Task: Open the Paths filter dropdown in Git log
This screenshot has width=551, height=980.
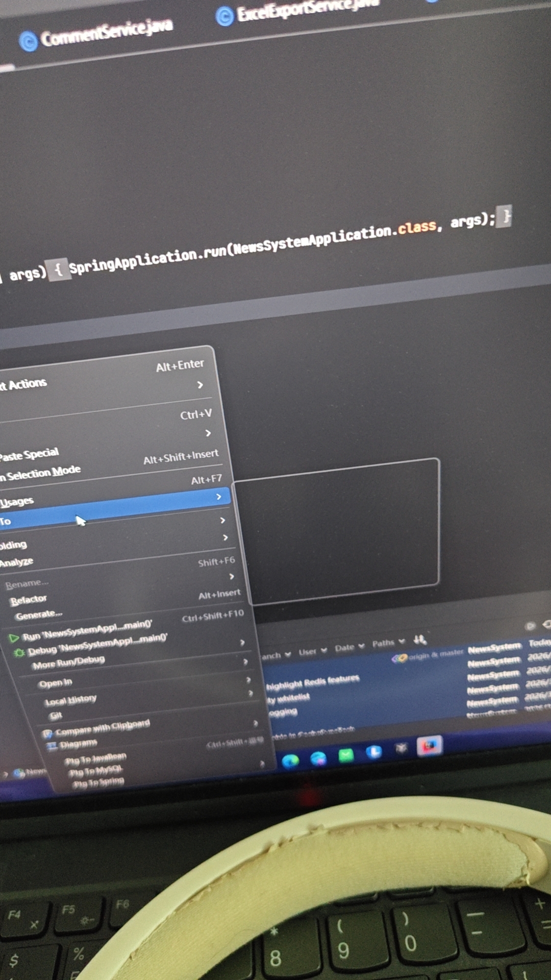Action: [388, 642]
